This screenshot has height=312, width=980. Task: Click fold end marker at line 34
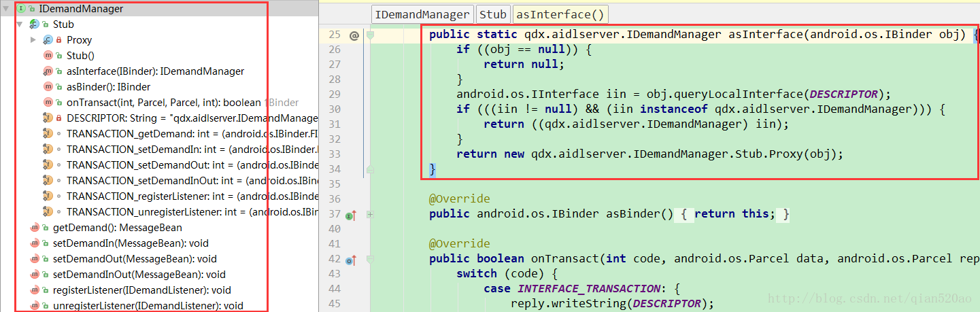(371, 169)
